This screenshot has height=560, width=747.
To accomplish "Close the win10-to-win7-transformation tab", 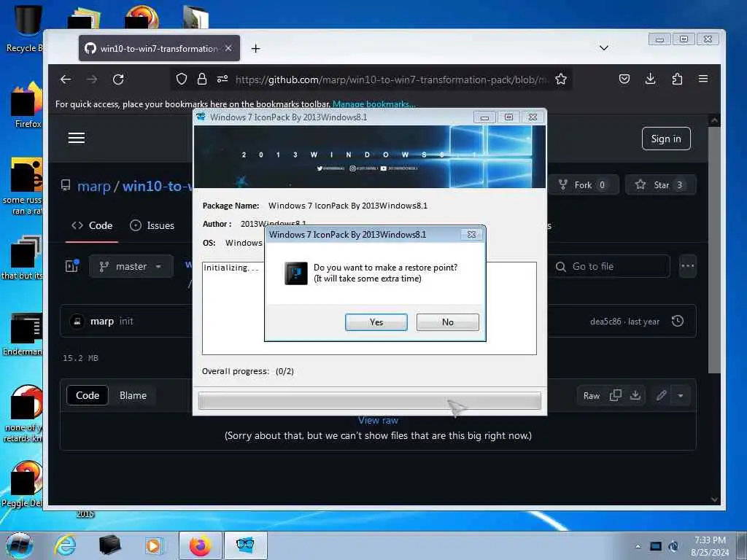I will (228, 48).
